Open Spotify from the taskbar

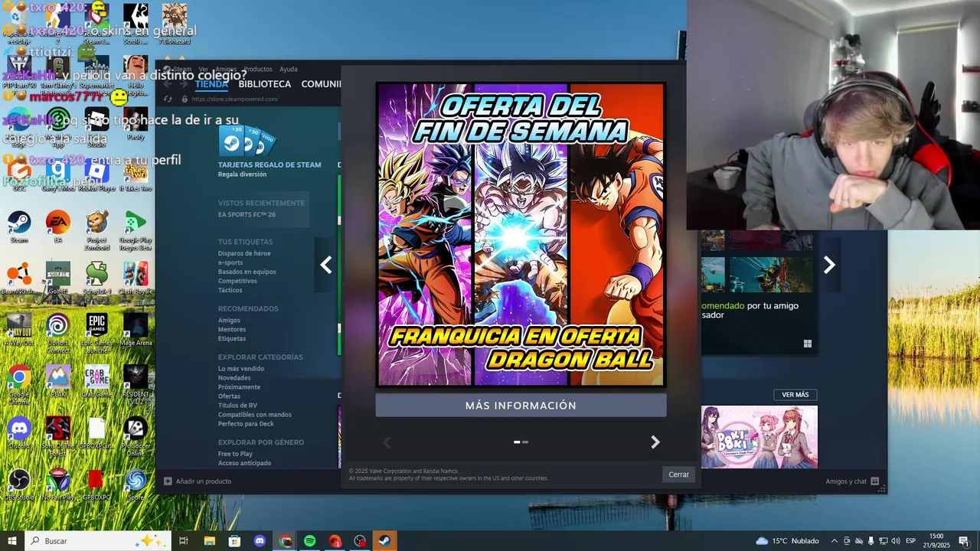pyautogui.click(x=310, y=541)
